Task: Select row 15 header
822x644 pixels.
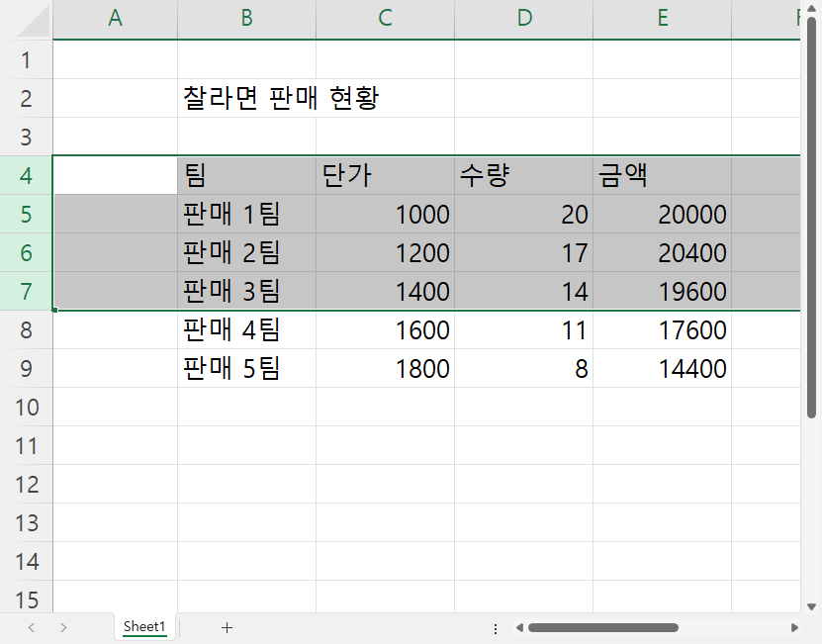Action: (26, 598)
